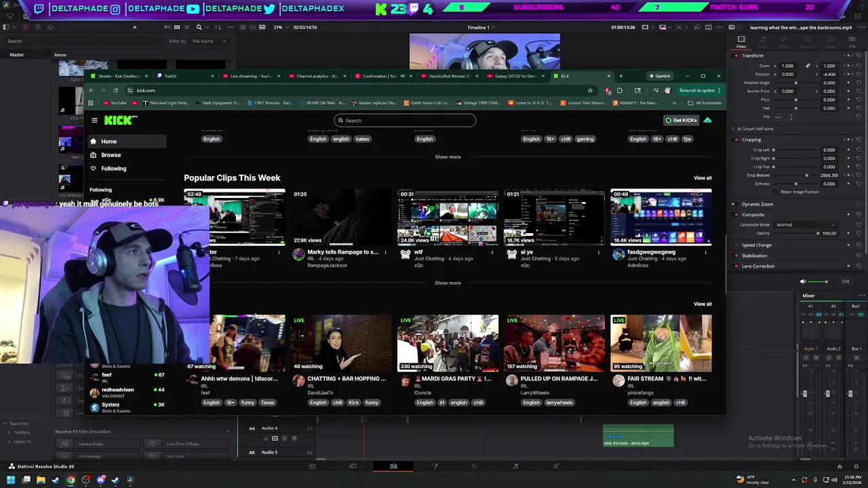868x488 pixels.
Task: Reload the kick.com page
Action: 116,90
